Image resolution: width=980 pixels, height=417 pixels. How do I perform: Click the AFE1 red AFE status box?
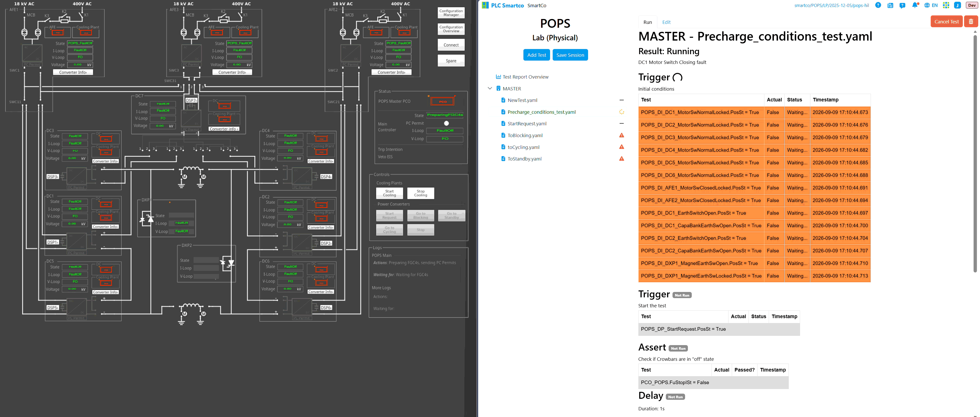coord(57,33)
